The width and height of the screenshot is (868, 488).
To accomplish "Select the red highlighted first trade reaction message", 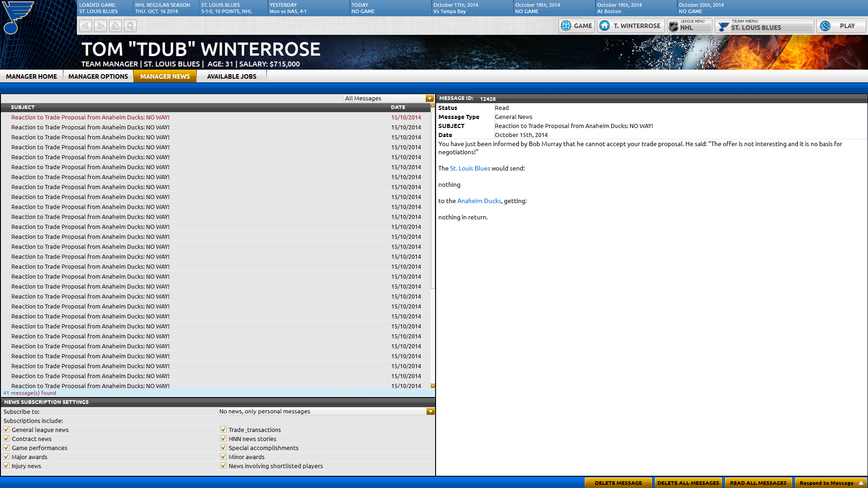I will [x=216, y=117].
